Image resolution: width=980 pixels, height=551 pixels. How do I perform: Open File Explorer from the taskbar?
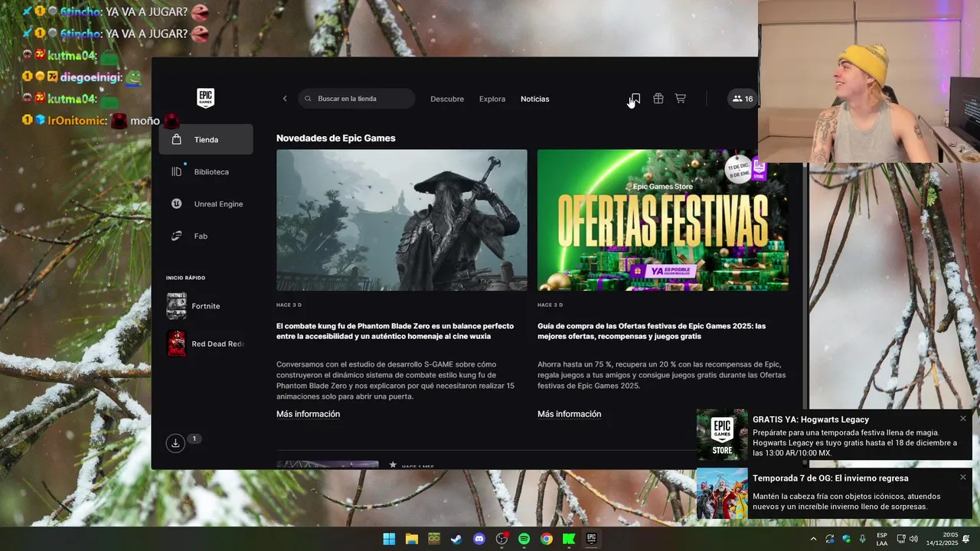[411, 539]
